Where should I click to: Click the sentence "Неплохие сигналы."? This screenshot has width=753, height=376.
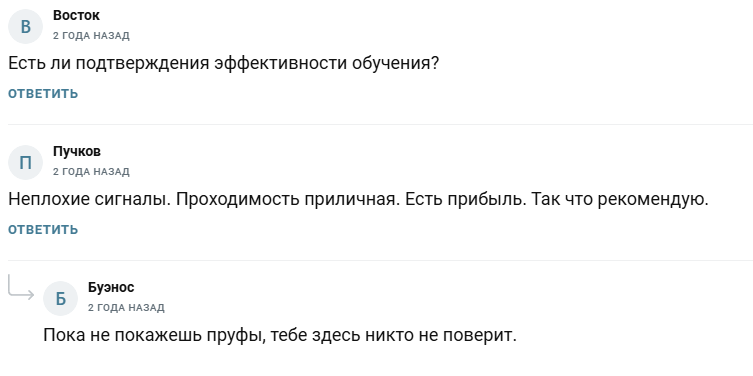coord(90,199)
